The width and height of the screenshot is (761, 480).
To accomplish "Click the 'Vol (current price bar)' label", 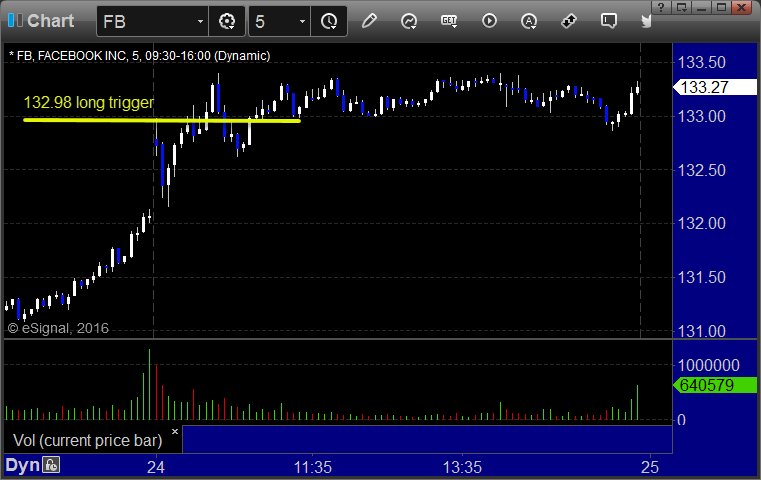I will coord(87,440).
